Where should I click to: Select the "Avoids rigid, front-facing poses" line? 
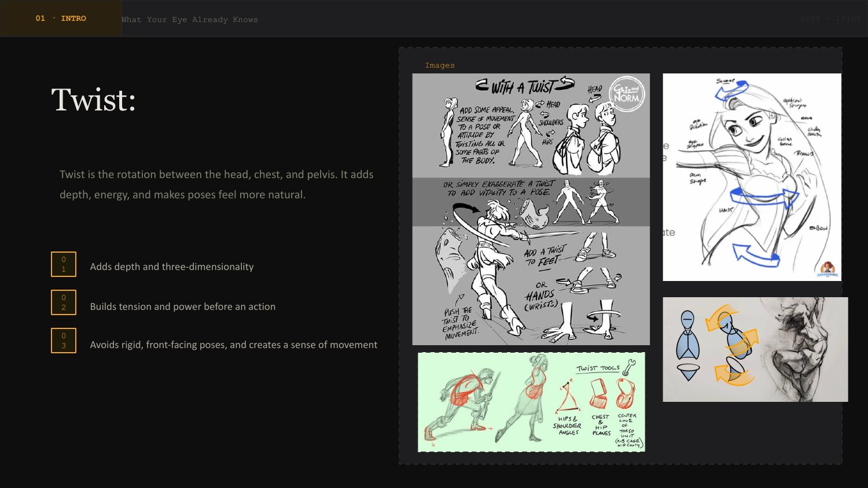click(x=234, y=345)
